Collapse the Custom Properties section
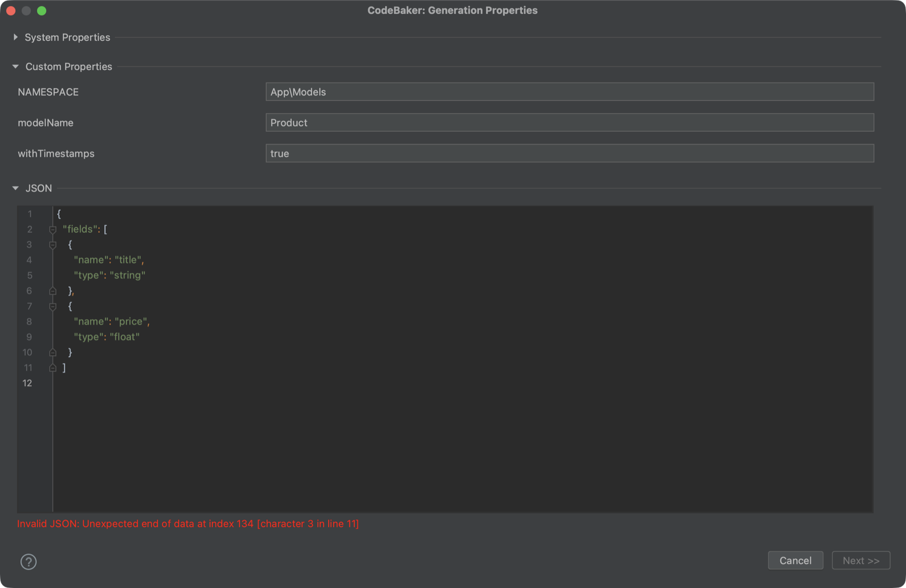Image resolution: width=906 pixels, height=588 pixels. 16,66
